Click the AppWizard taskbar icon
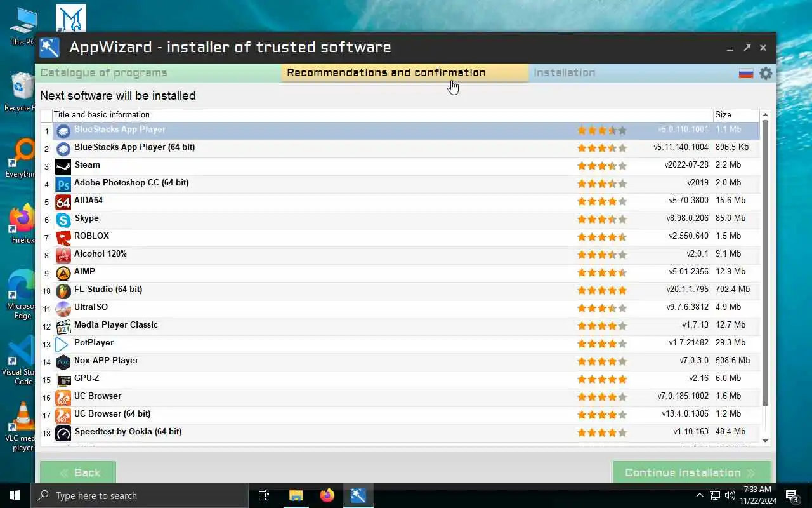 click(x=358, y=495)
